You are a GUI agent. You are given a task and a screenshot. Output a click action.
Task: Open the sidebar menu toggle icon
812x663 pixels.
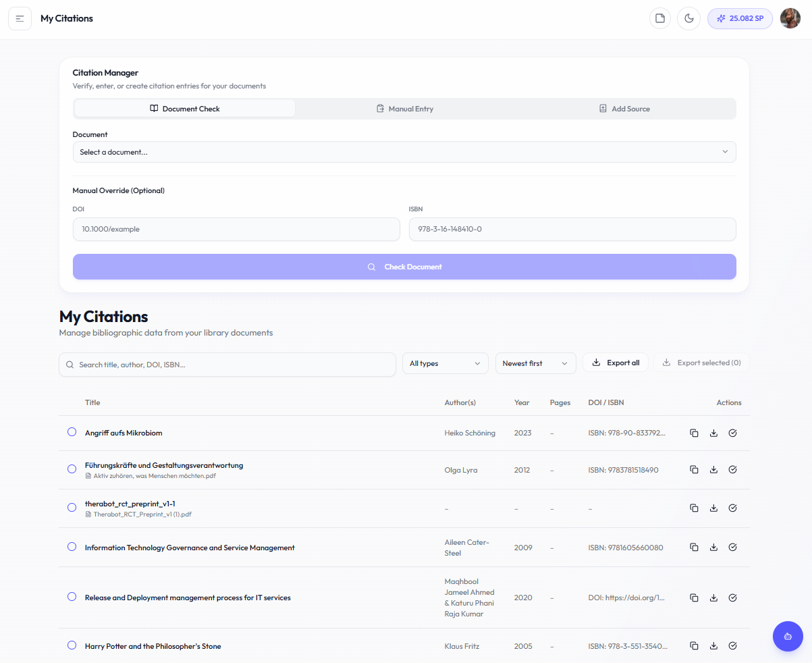pyautogui.click(x=20, y=18)
